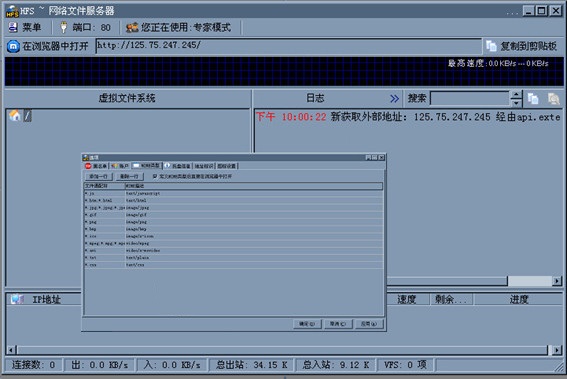
Task: Click right arrow of connections list scrollbar
Action: (557, 350)
